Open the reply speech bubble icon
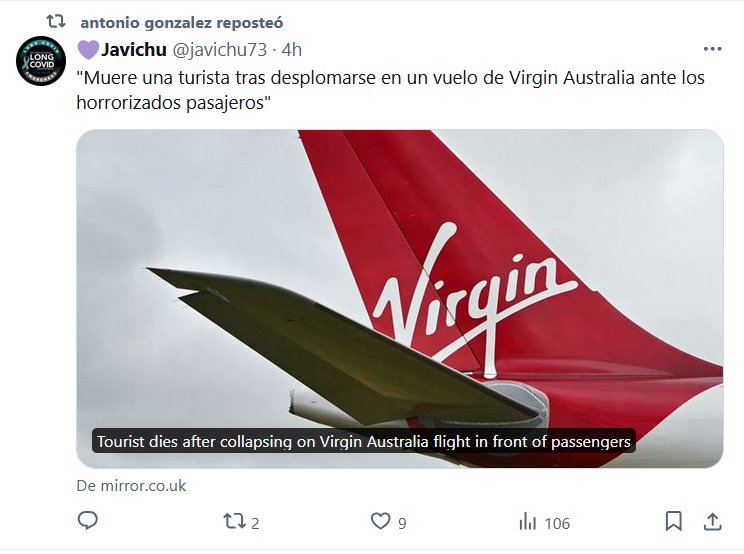The image size is (744, 554). click(x=88, y=521)
